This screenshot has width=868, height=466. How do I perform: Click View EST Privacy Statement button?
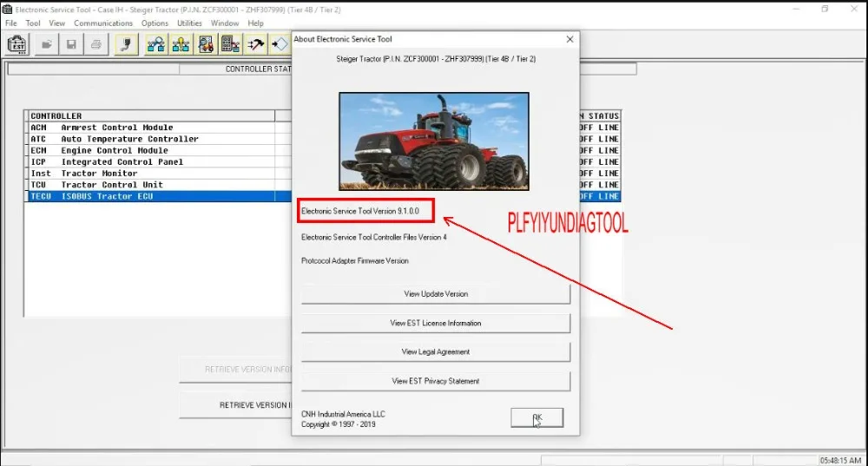tap(436, 381)
